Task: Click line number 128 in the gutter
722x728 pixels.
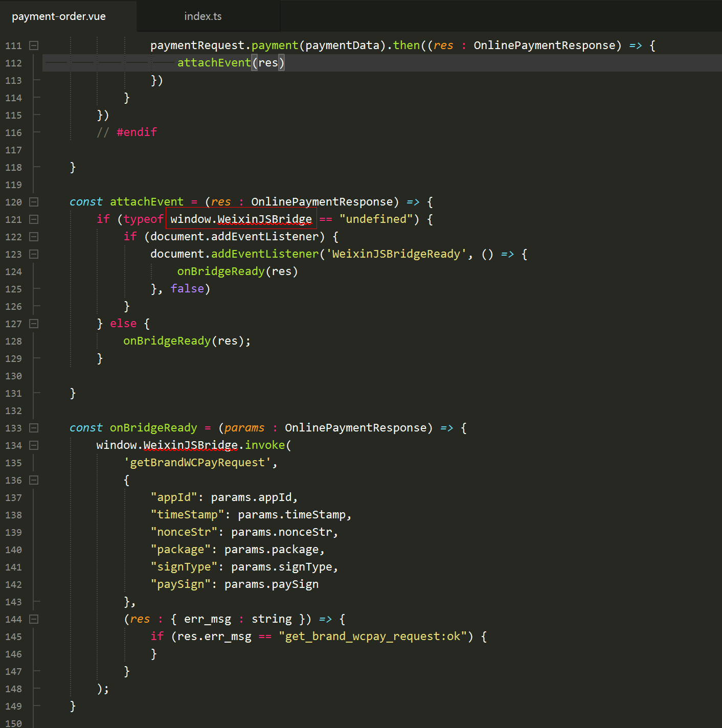Action: [14, 342]
